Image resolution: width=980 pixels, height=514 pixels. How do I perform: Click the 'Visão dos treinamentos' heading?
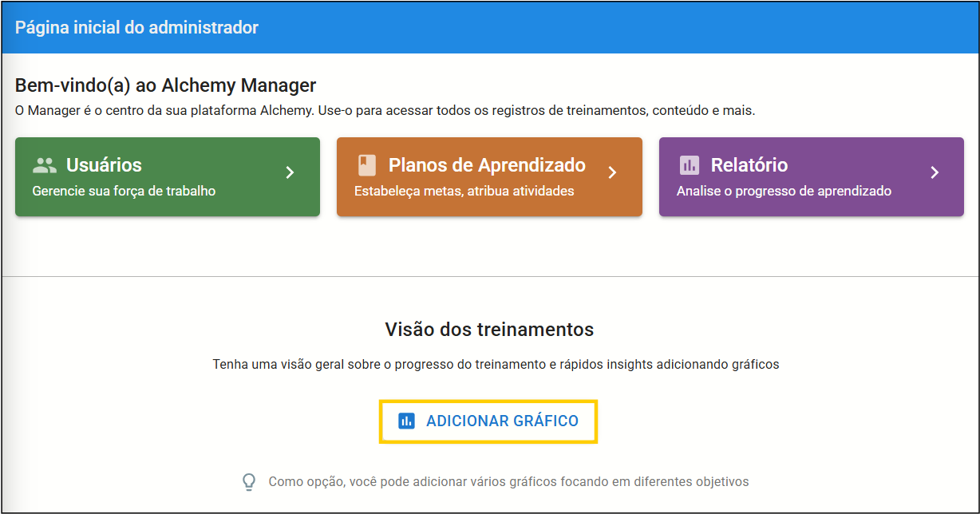(x=489, y=329)
